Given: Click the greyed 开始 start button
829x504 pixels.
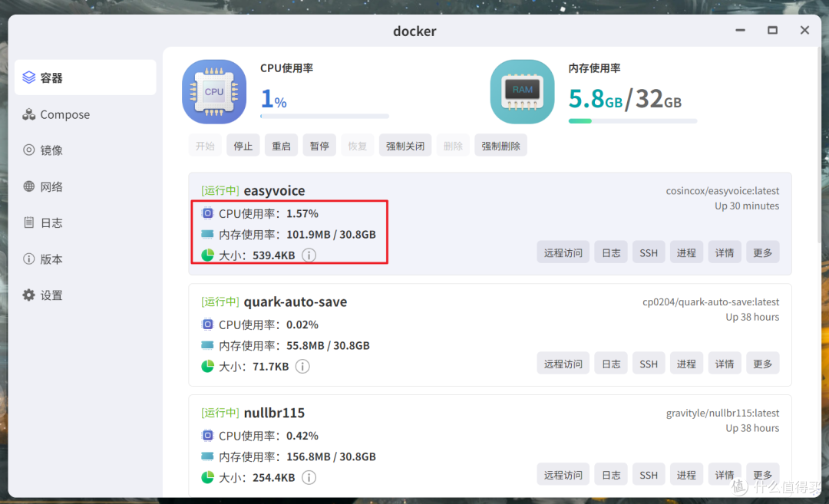Looking at the screenshot, I should click(x=205, y=146).
